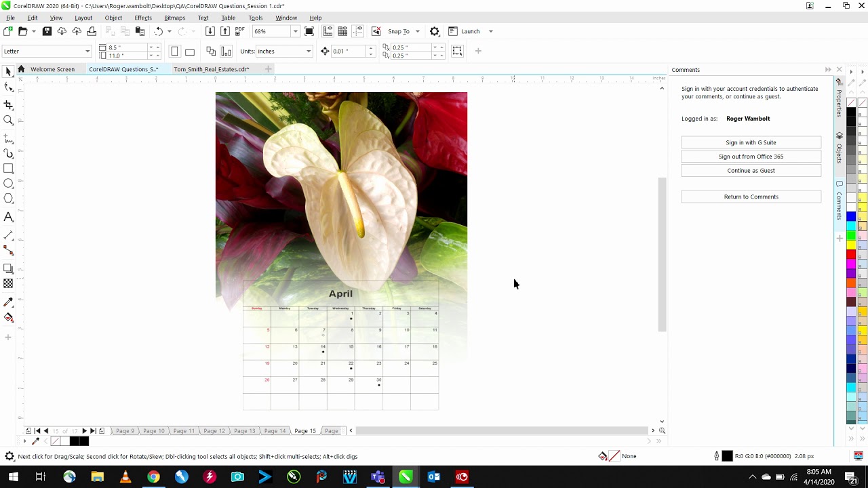This screenshot has height=488, width=868.
Task: Open the Bitmaps menu
Action: (174, 18)
